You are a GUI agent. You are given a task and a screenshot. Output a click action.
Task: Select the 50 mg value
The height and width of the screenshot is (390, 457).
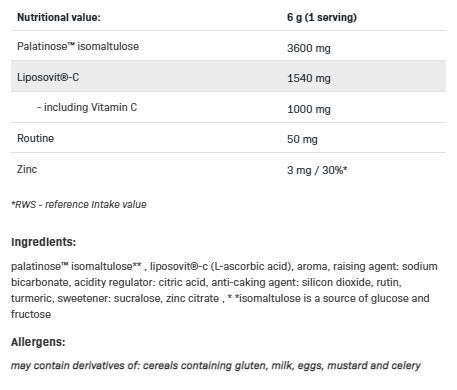[302, 139]
